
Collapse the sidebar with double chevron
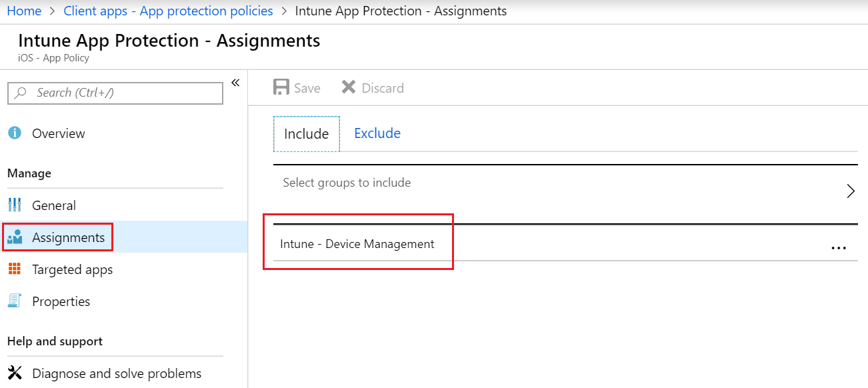[235, 83]
